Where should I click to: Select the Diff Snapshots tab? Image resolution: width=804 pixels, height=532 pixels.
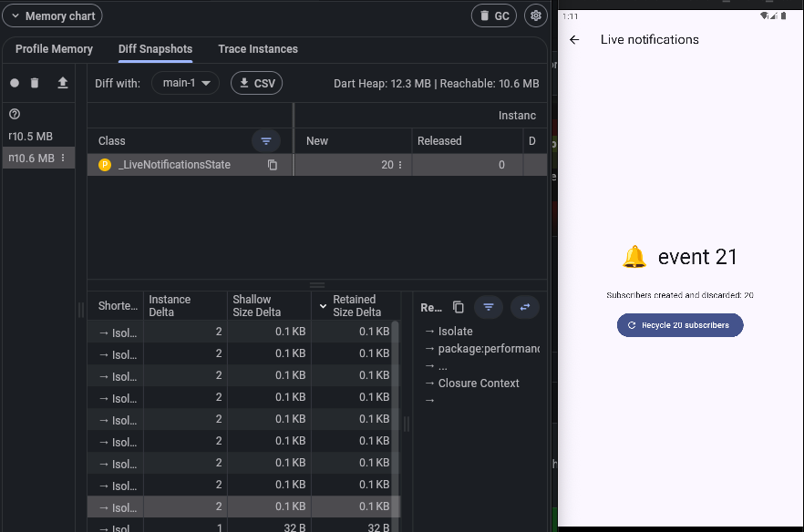155,49
